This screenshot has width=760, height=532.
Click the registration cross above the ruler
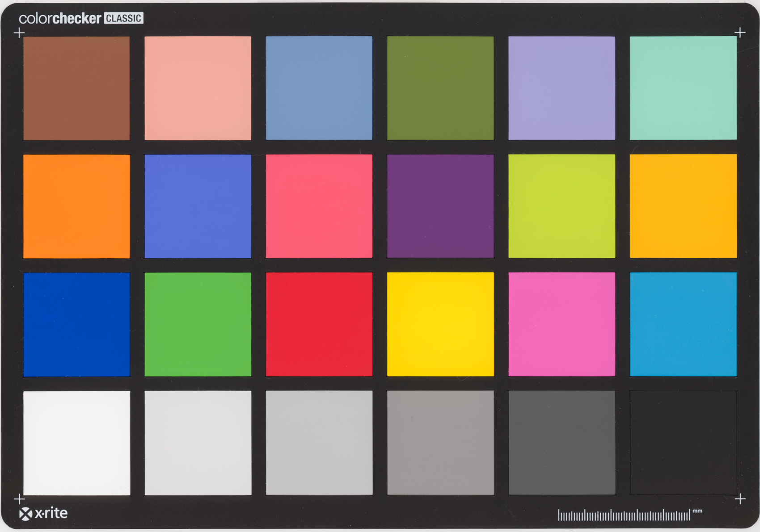pyautogui.click(x=740, y=498)
